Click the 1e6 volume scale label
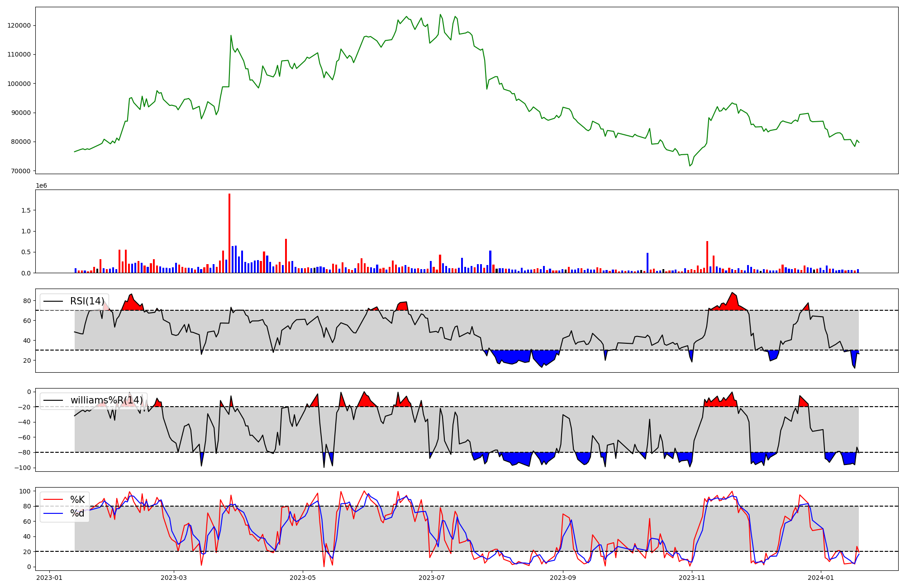Image resolution: width=905 pixels, height=588 pixels. 41,186
